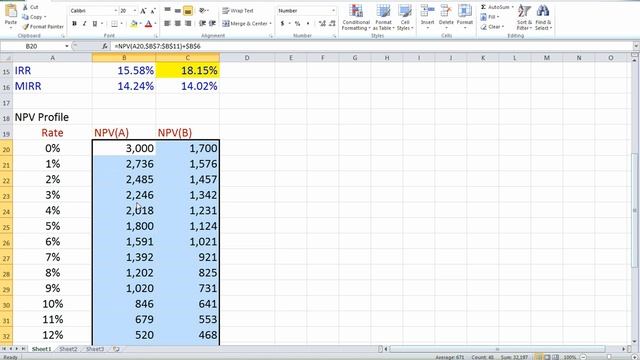Screen dimensions: 640x360
Task: Align text right in cells
Action: pos(188,24)
